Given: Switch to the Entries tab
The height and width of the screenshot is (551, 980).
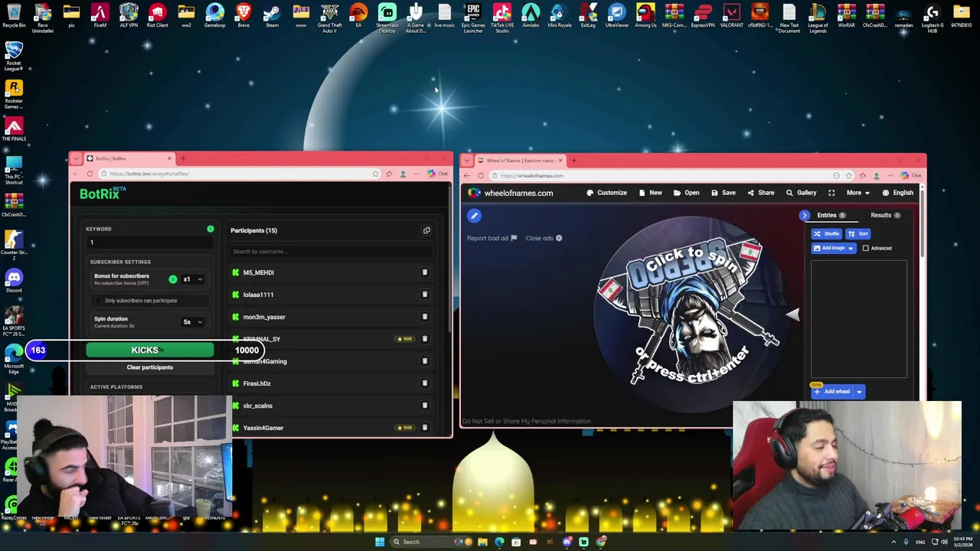Looking at the screenshot, I should tap(831, 215).
